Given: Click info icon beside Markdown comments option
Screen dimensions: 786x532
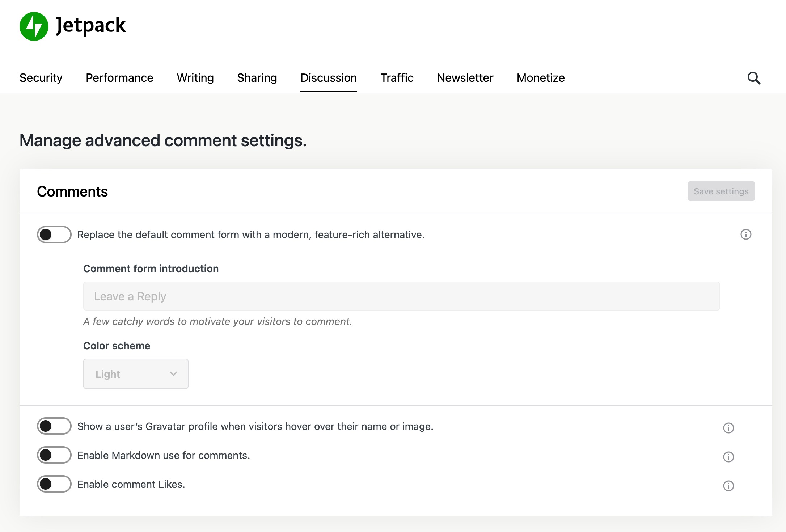Looking at the screenshot, I should [728, 457].
